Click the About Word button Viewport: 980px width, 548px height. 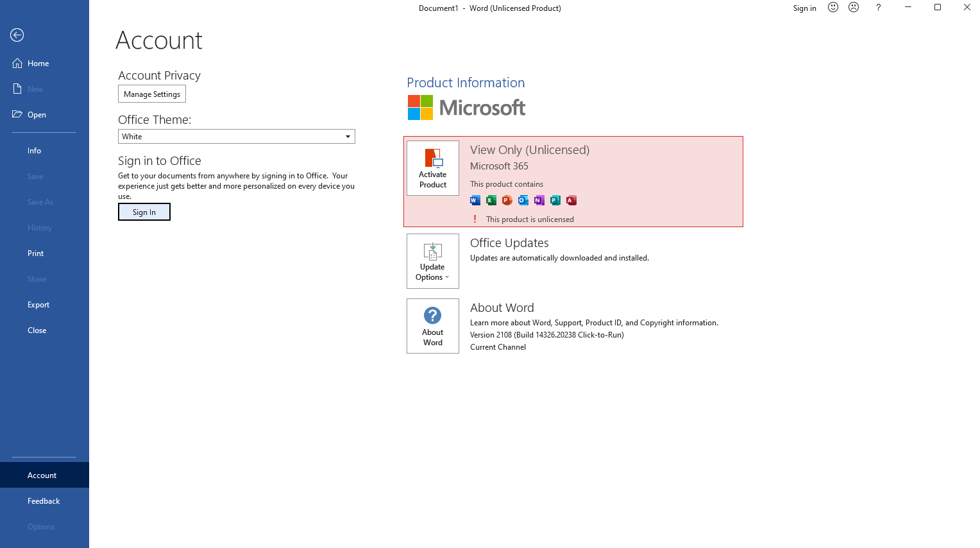433,326
